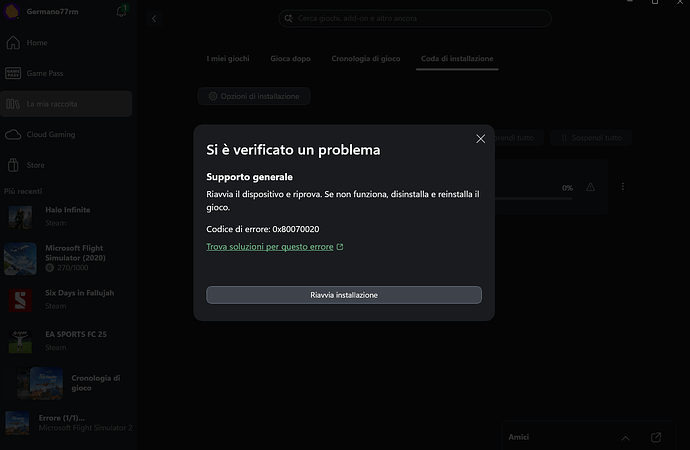Open the three-dot menu for the download
Image resolution: width=690 pixels, height=450 pixels.
coord(622,187)
